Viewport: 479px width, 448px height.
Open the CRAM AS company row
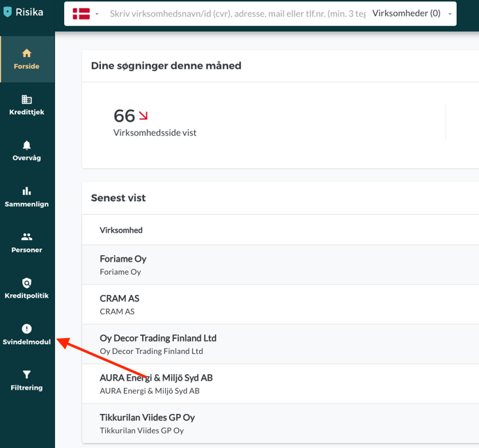(x=281, y=305)
